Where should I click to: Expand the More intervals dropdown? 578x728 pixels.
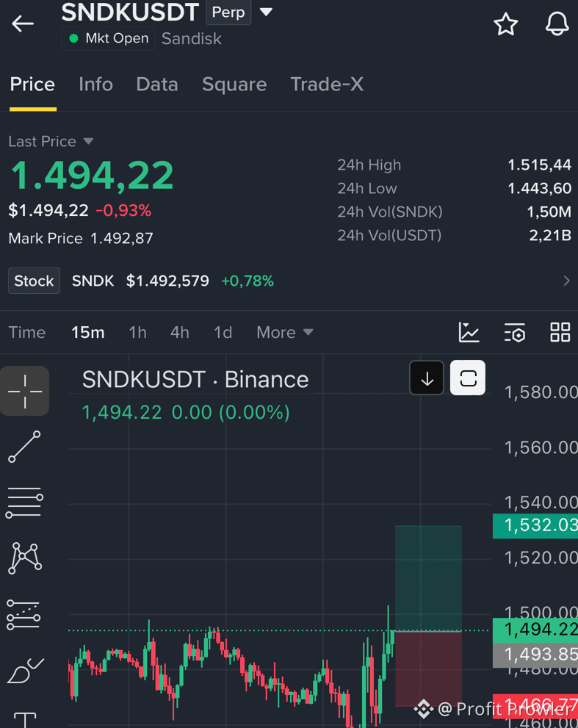tap(284, 333)
